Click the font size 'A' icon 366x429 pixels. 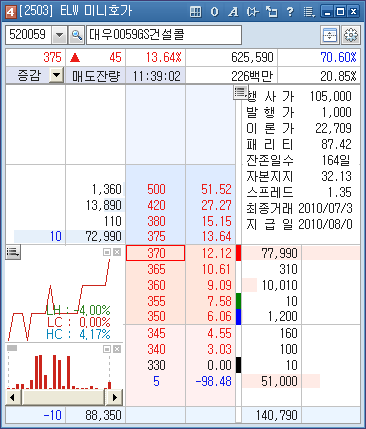(233, 12)
